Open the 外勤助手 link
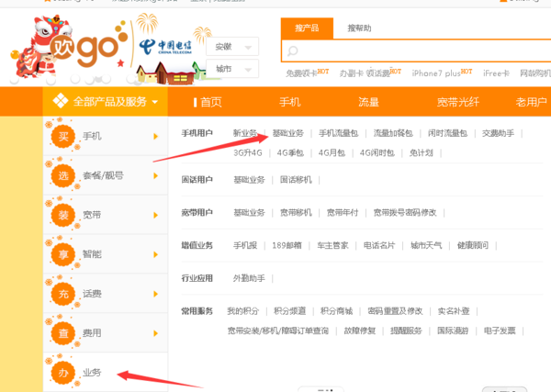Image resolution: width=551 pixels, height=392 pixels. (x=249, y=278)
